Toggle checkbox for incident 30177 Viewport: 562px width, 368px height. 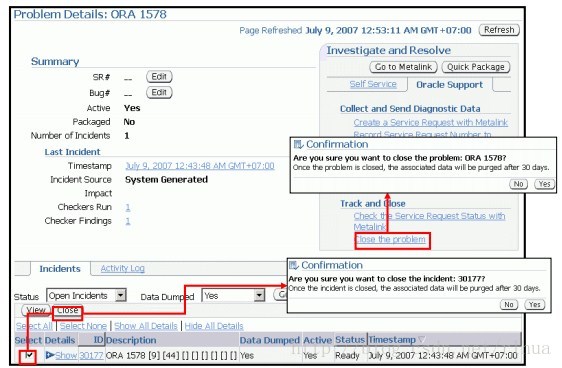(29, 355)
